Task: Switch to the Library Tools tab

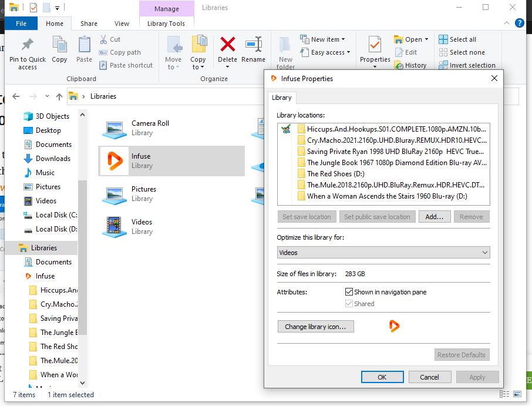Action: 166,24
